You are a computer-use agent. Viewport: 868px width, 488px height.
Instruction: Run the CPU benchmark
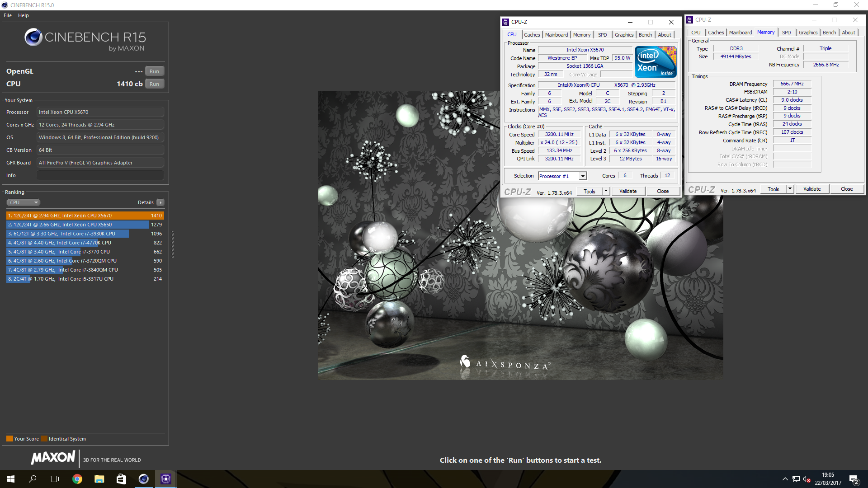coord(155,84)
